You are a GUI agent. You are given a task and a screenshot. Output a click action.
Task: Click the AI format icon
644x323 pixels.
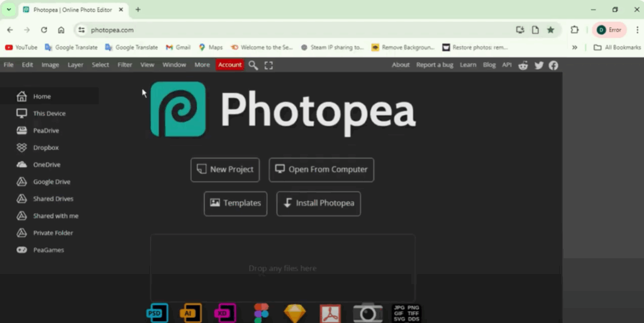(x=191, y=313)
